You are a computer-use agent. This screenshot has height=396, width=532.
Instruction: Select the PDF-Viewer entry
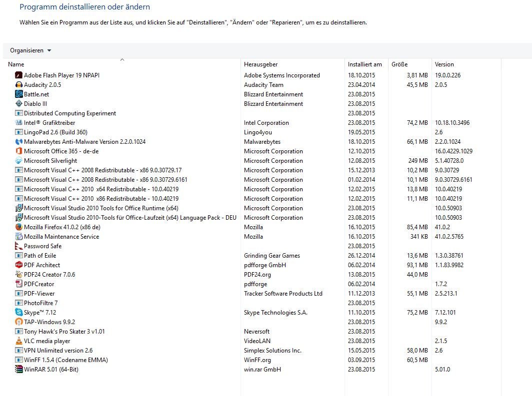[x=39, y=293]
